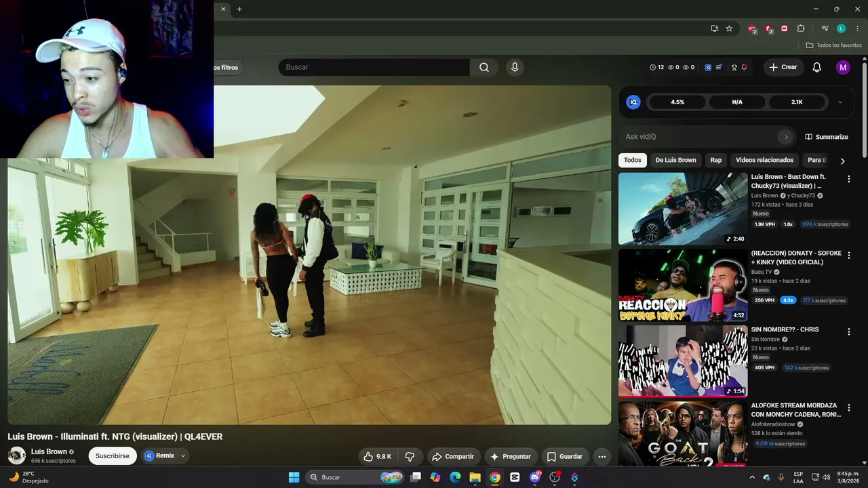Select the Videos relacionados filter chip
This screenshot has width=868, height=488.
(x=764, y=160)
